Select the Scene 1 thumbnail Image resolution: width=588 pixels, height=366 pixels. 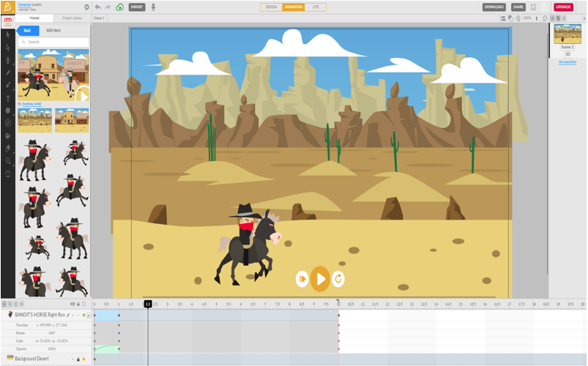(567, 34)
